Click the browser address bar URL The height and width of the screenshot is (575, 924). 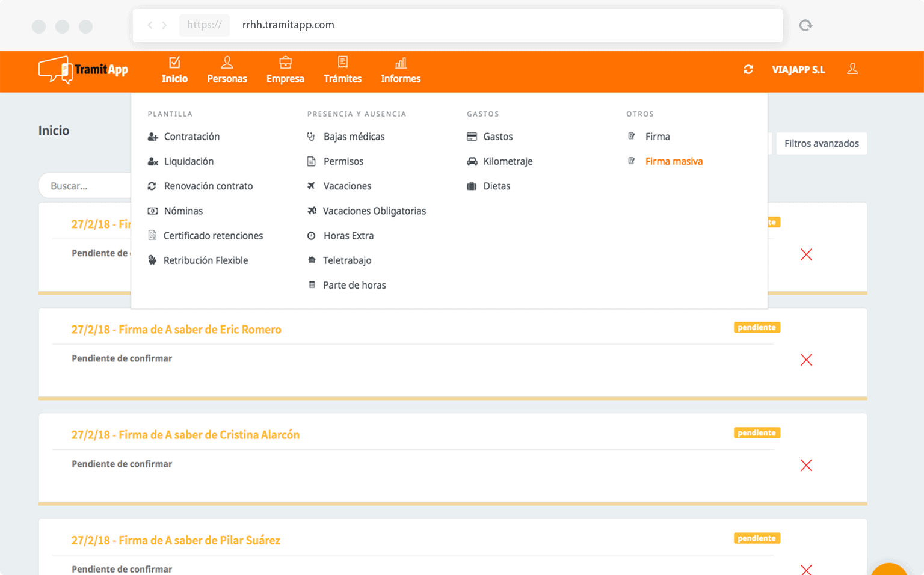point(288,25)
